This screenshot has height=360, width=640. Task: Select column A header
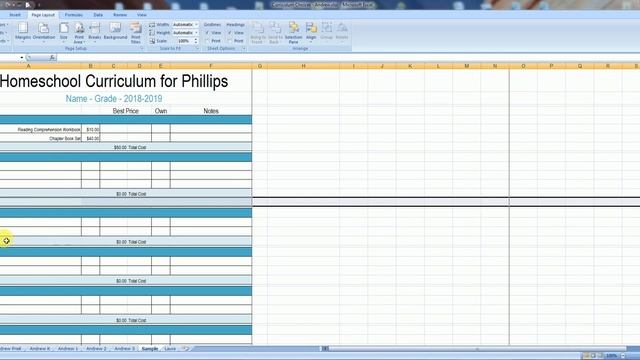point(29,66)
